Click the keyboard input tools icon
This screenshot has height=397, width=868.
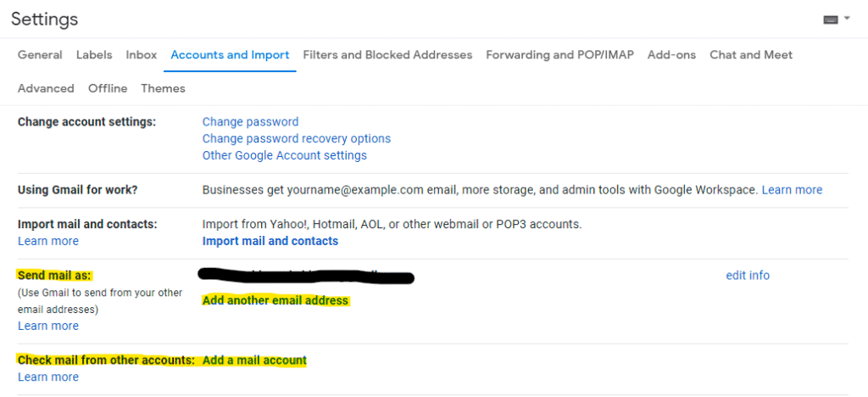pyautogui.click(x=831, y=20)
